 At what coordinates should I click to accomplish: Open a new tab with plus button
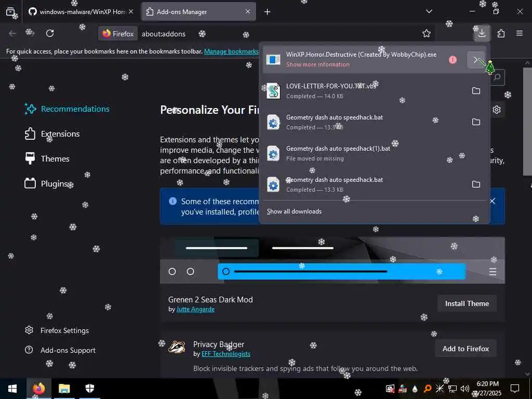point(268,12)
